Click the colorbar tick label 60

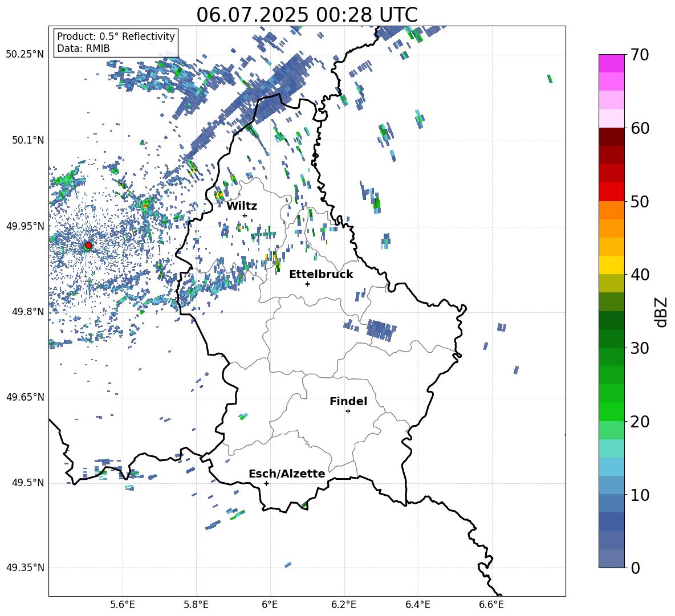click(x=640, y=128)
